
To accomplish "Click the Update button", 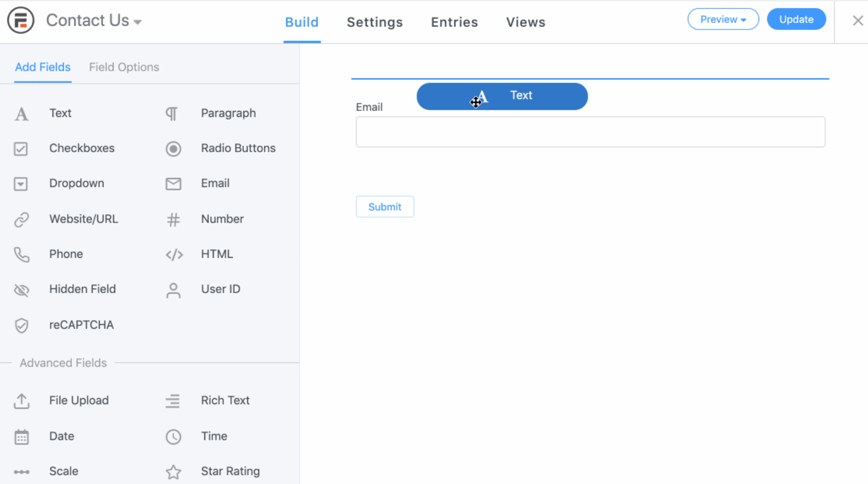I will 796,19.
